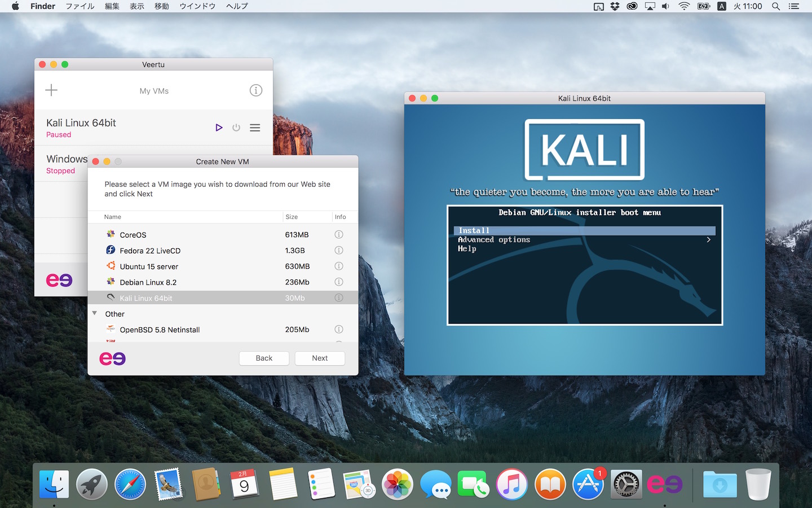Select Fedora 22 LiveCD in the image list
This screenshot has height=508, width=812.
223,250
